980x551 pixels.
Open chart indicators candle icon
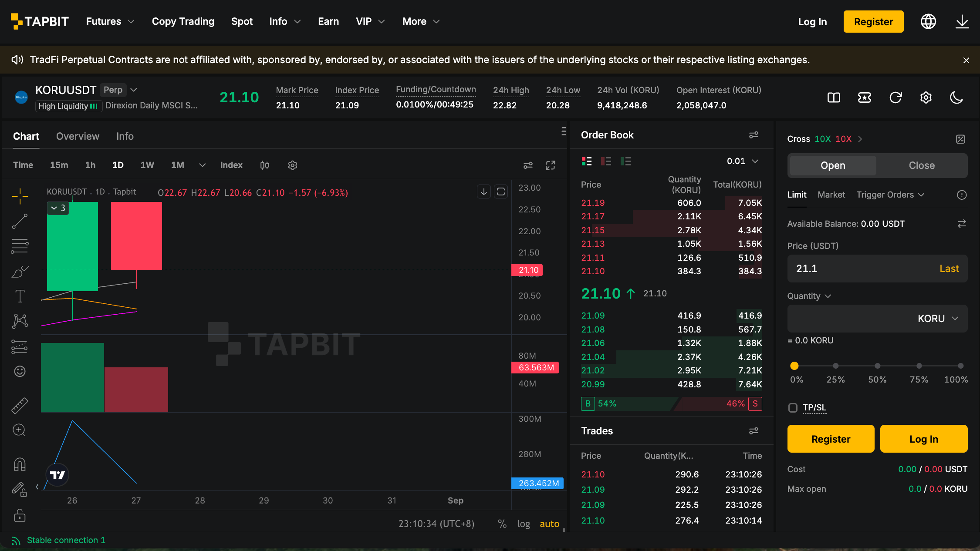264,165
